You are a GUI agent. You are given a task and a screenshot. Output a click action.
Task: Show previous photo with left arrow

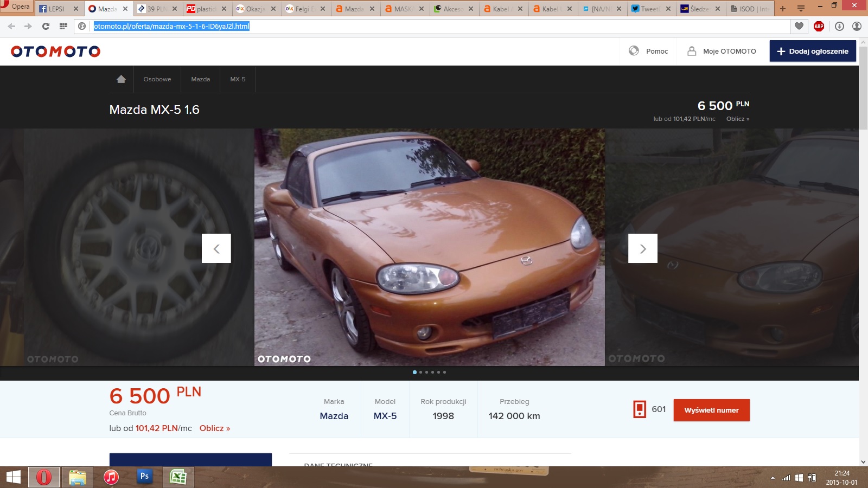tap(216, 248)
